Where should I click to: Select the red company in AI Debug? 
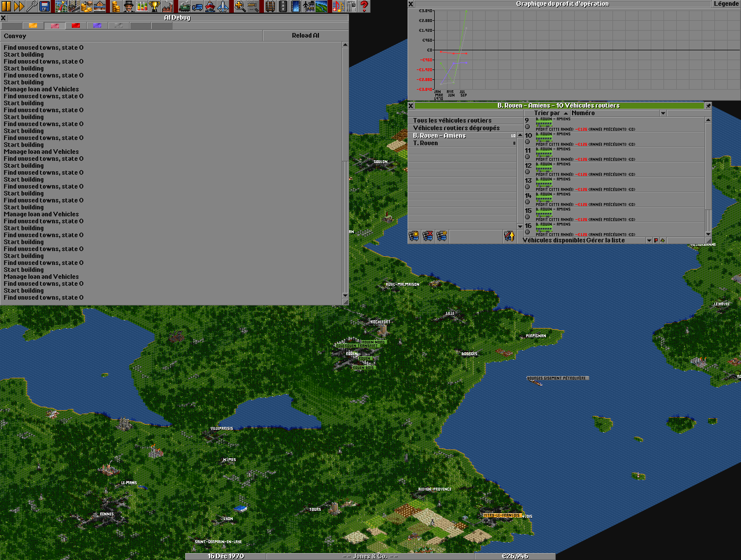(x=75, y=25)
